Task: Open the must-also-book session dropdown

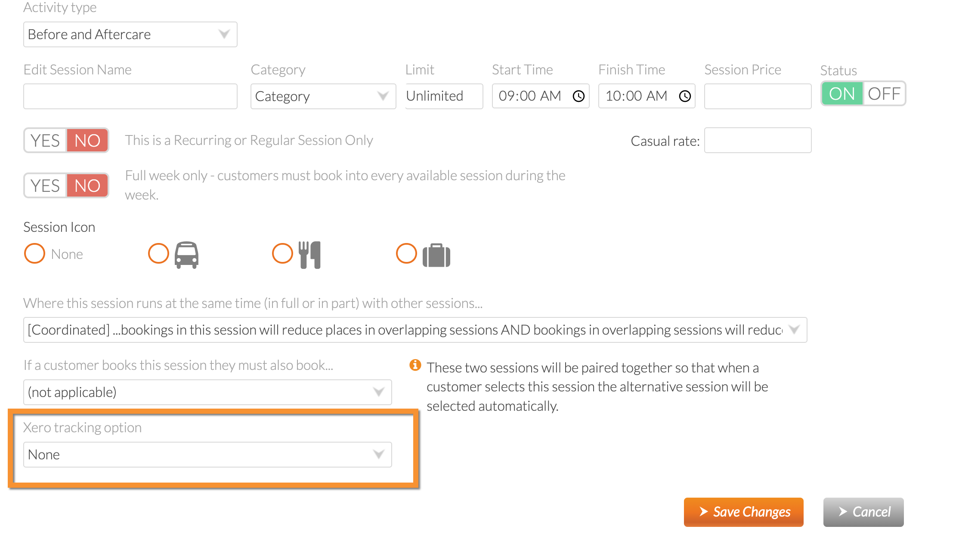Action: click(207, 392)
